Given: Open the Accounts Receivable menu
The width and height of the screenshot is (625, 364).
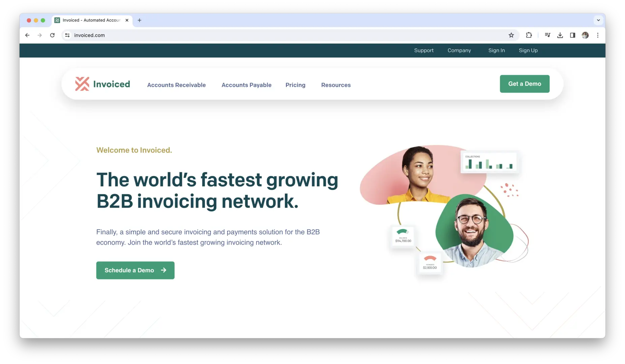Looking at the screenshot, I should 176,85.
